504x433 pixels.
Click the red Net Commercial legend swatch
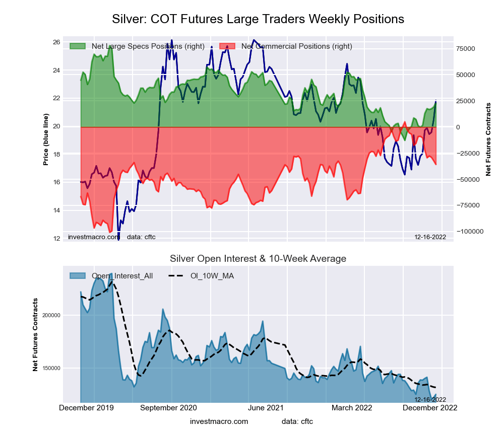click(227, 46)
